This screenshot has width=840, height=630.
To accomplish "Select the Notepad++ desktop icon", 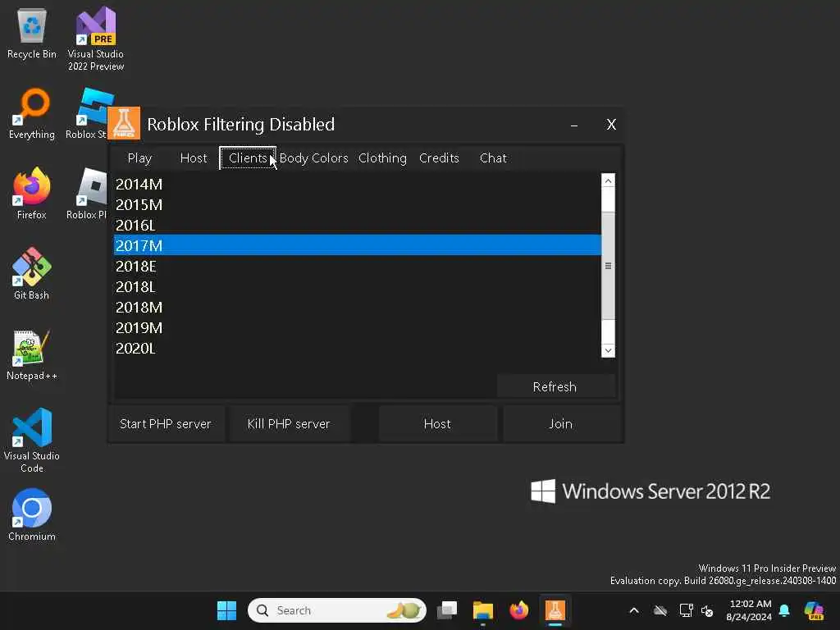I will click(32, 354).
